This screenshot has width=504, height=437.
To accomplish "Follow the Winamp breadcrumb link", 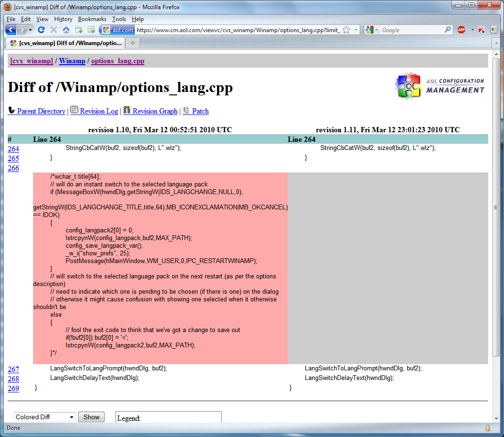I will 72,61.
